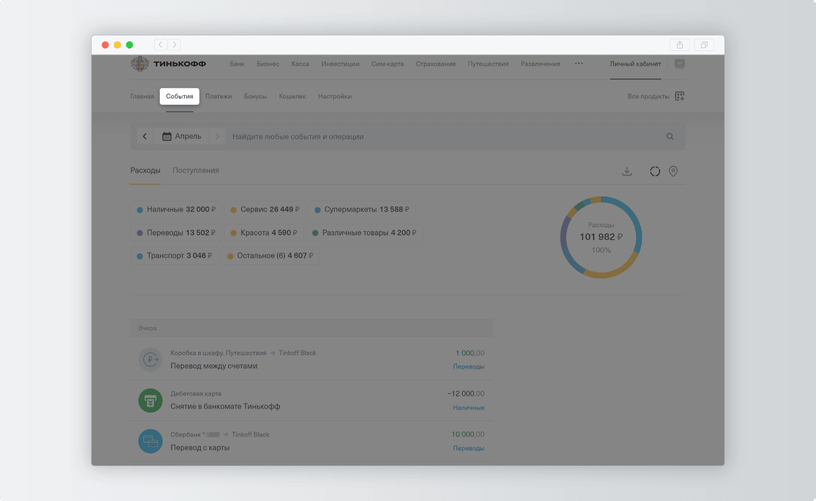The width and height of the screenshot is (816, 501).
Task: Go back with browser back arrow
Action: coord(160,45)
